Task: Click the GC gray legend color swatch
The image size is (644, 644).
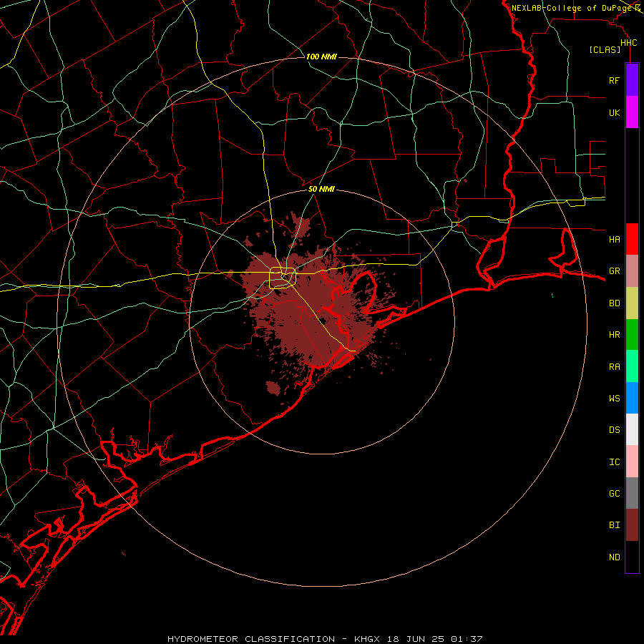Action: [x=632, y=493]
